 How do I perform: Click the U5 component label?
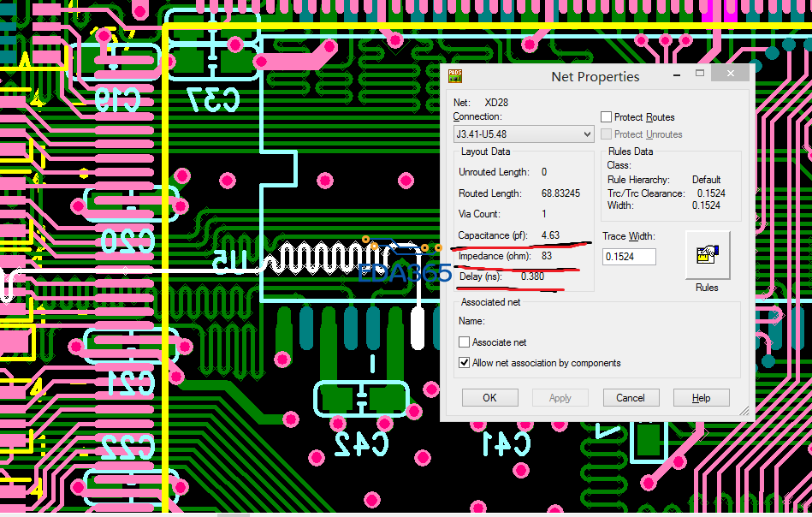click(231, 262)
